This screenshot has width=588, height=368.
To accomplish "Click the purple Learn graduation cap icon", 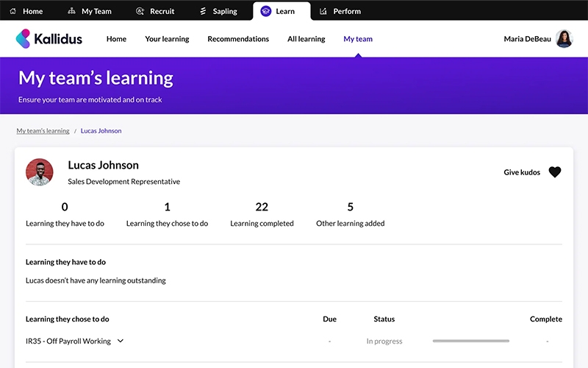I will (x=266, y=11).
